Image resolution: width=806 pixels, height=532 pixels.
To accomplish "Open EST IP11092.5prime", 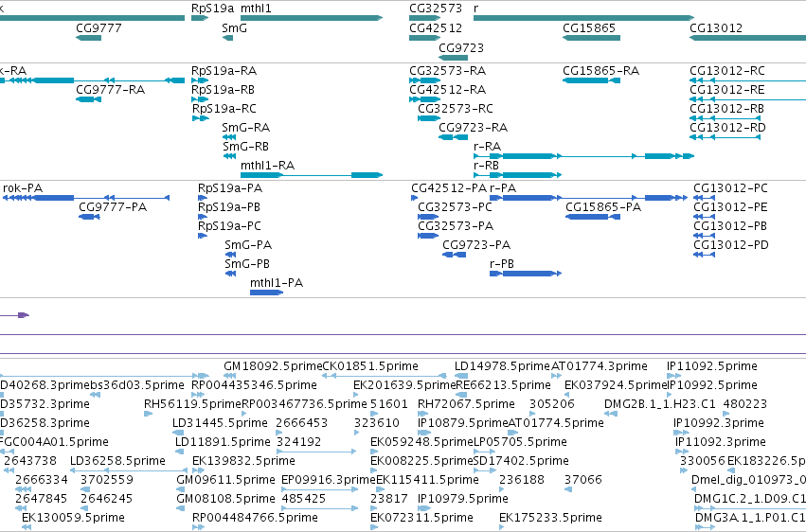I will tap(674, 376).
